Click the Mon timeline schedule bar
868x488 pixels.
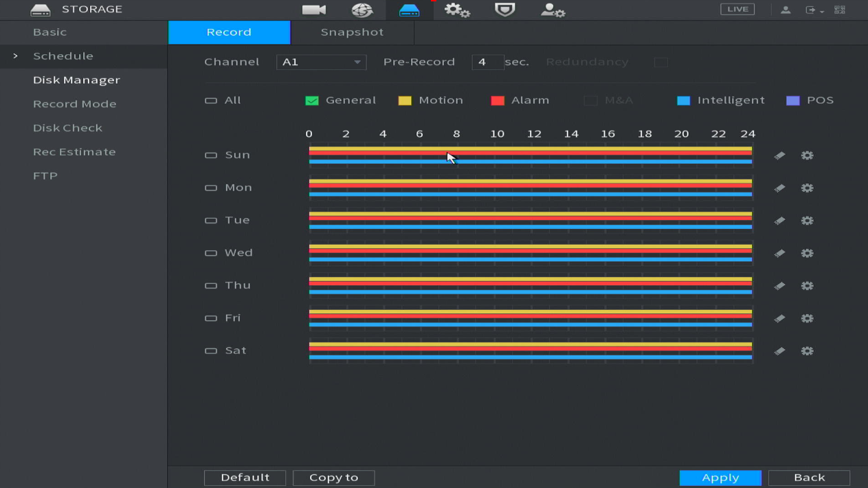pos(531,188)
